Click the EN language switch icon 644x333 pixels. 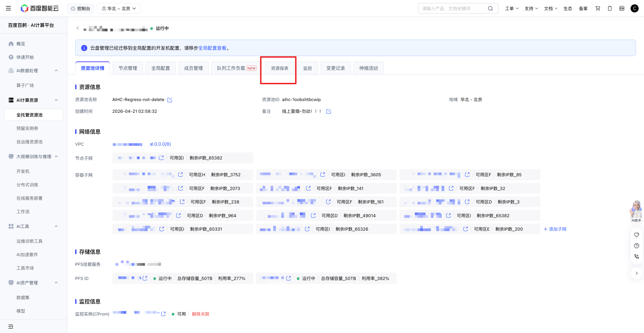622,8
